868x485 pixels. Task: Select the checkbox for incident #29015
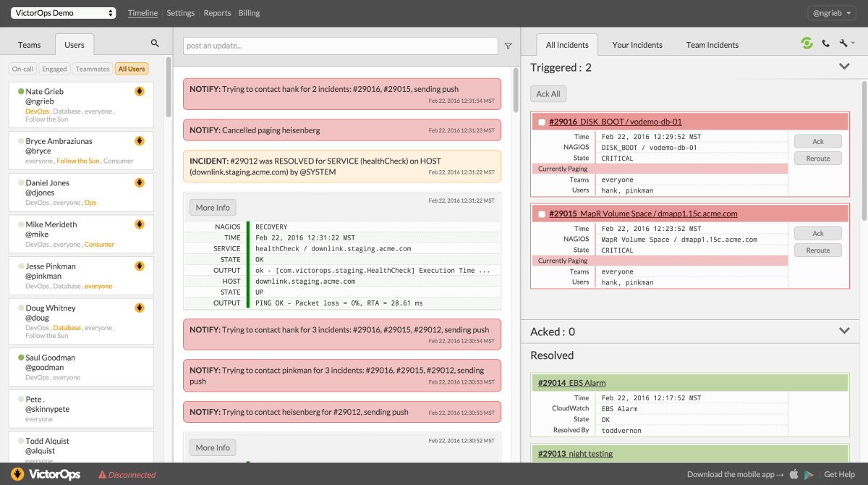[x=542, y=214]
